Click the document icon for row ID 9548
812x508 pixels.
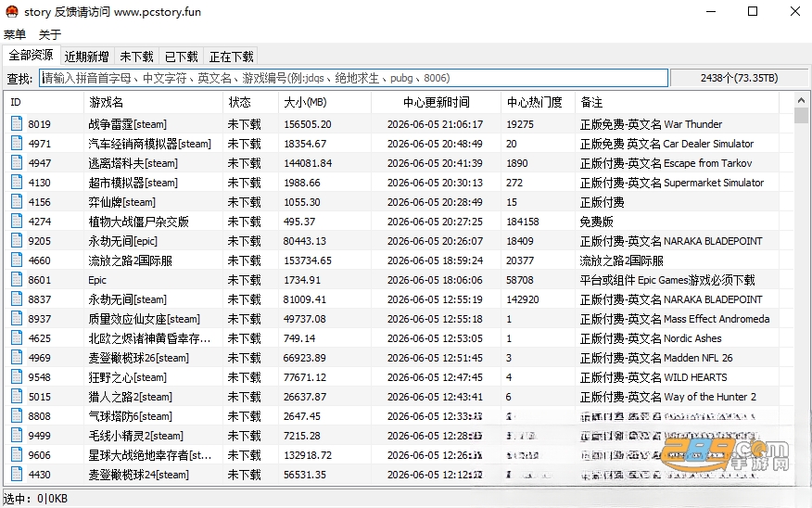tap(17, 377)
